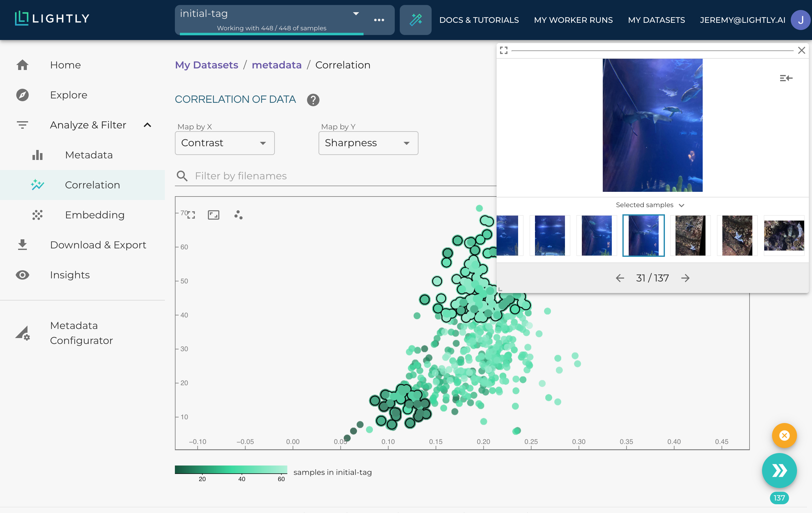The height and width of the screenshot is (513, 812).
Task: Click the help question mark icon
Action: tap(313, 99)
